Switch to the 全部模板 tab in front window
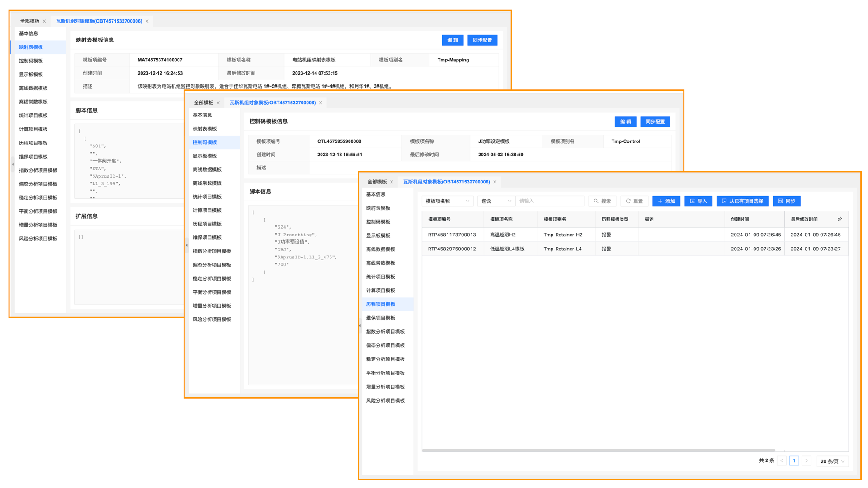 (377, 182)
